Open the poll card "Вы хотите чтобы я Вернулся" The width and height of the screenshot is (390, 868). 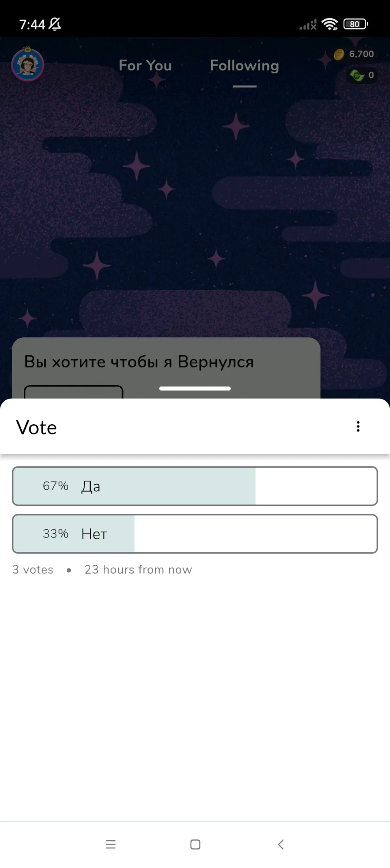139,362
